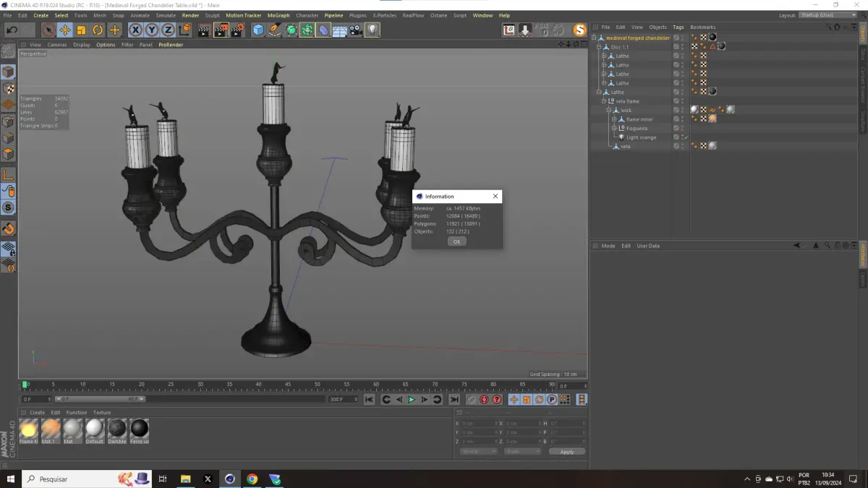Select the DarkMe material thumbnail

click(117, 432)
